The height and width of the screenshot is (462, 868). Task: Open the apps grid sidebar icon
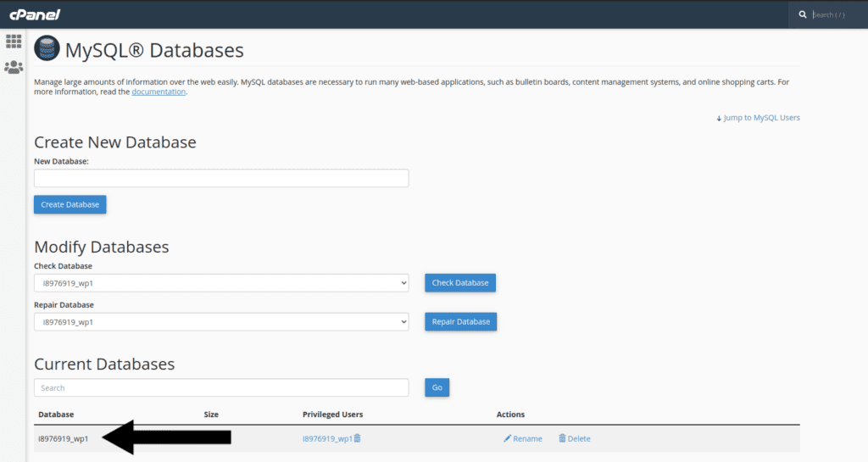[x=14, y=41]
